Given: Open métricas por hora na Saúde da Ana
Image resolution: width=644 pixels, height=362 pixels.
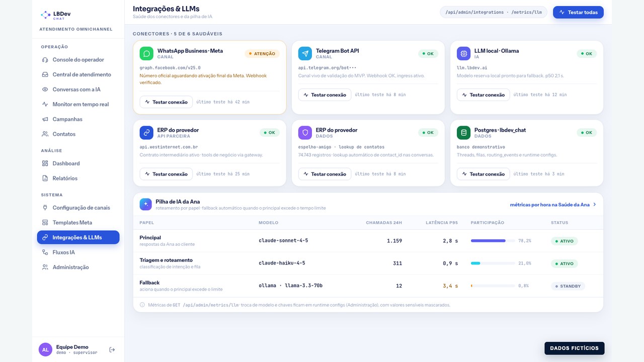Looking at the screenshot, I should [x=553, y=205].
